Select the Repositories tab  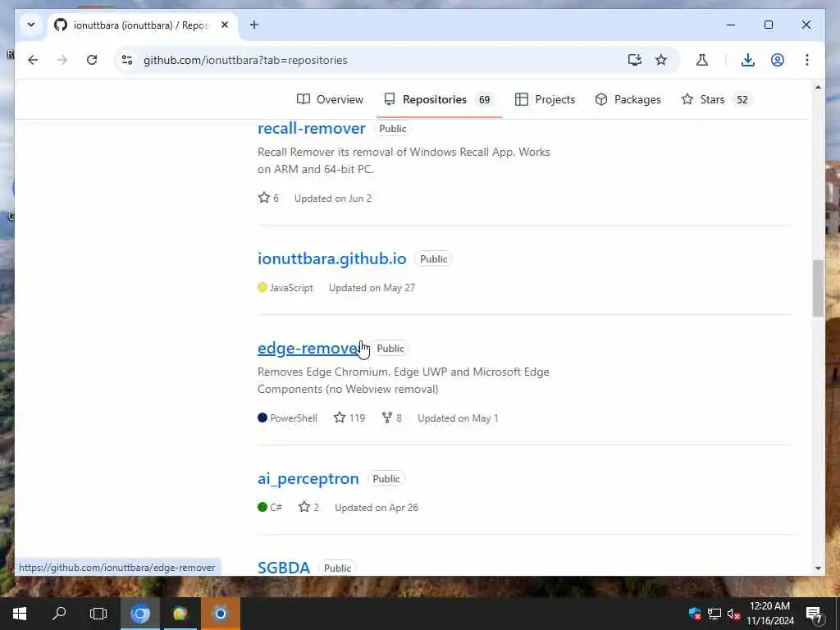coord(439,99)
